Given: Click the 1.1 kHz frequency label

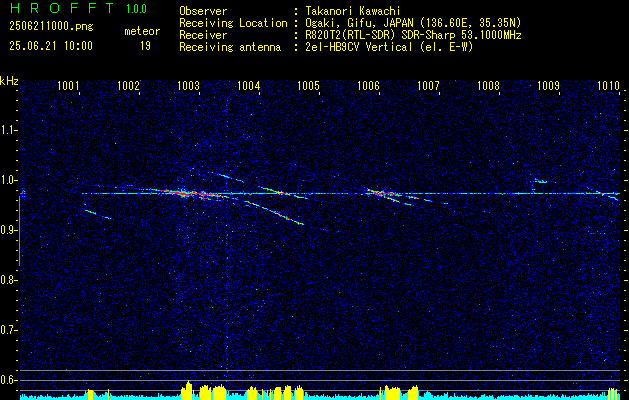Looking at the screenshot, I should click(8, 130).
